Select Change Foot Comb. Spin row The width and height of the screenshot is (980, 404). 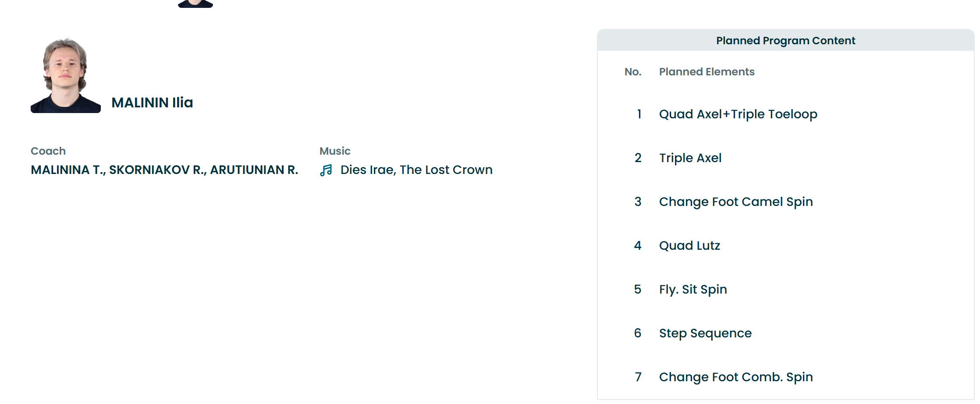[736, 377]
